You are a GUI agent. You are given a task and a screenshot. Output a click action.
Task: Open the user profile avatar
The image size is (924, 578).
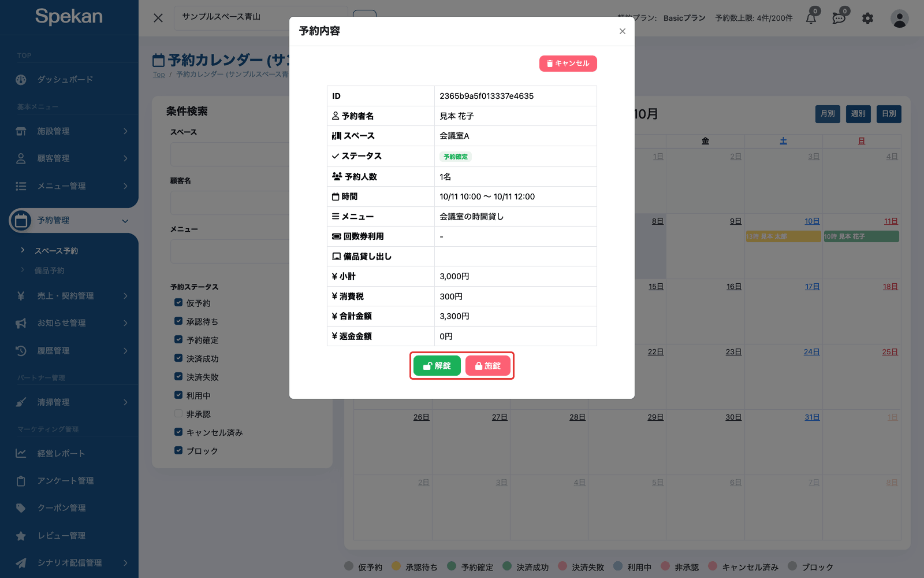pyautogui.click(x=899, y=18)
